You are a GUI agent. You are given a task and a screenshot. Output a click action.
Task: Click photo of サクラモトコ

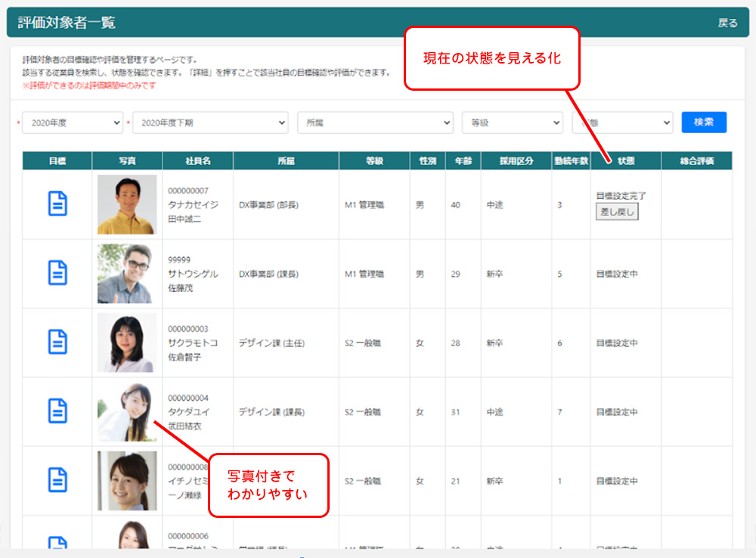tap(127, 343)
